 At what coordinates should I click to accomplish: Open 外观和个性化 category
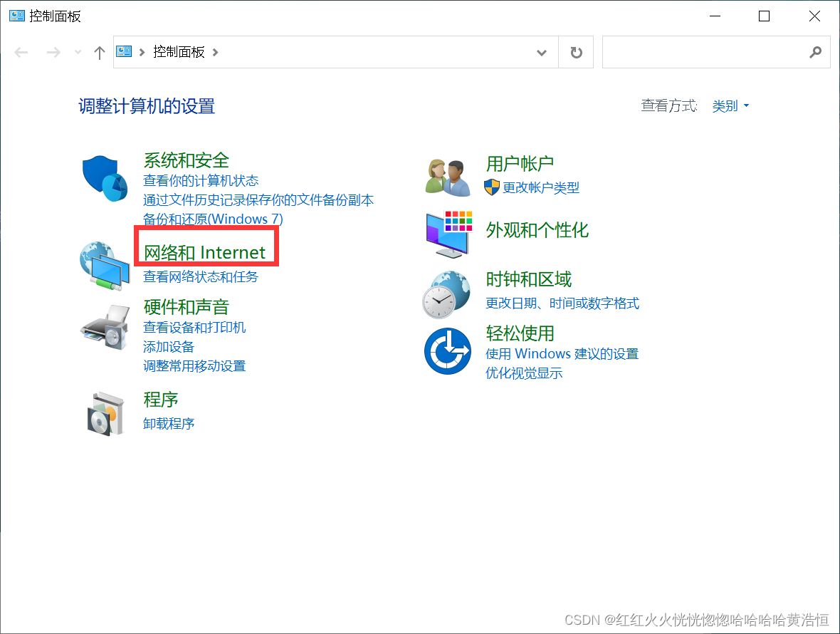pos(537,230)
